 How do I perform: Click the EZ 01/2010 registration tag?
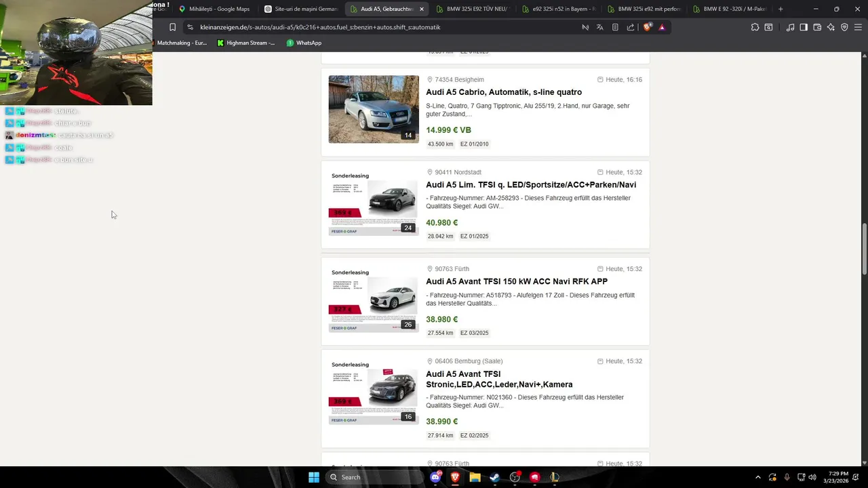pyautogui.click(x=475, y=144)
